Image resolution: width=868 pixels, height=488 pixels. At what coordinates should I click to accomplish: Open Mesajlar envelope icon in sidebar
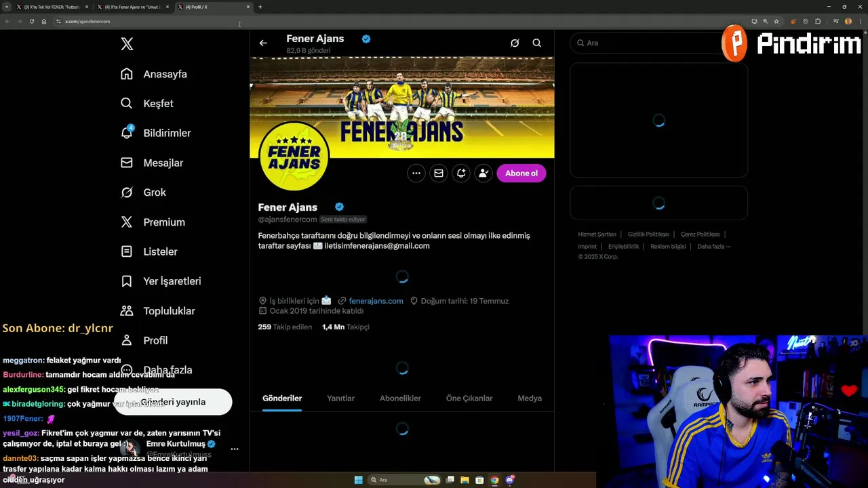127,163
